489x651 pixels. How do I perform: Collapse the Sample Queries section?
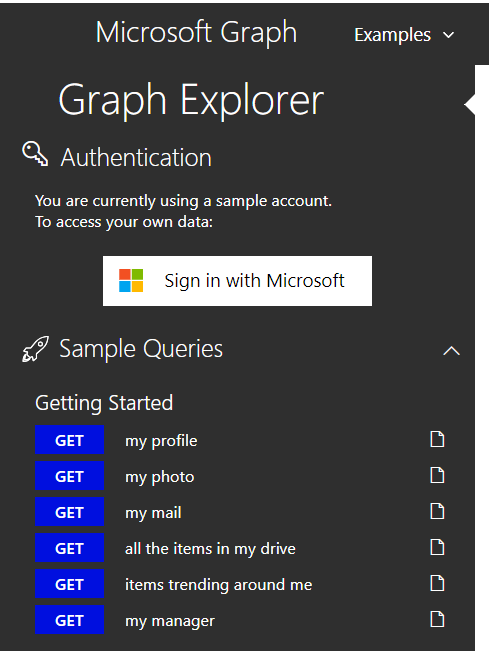point(451,351)
